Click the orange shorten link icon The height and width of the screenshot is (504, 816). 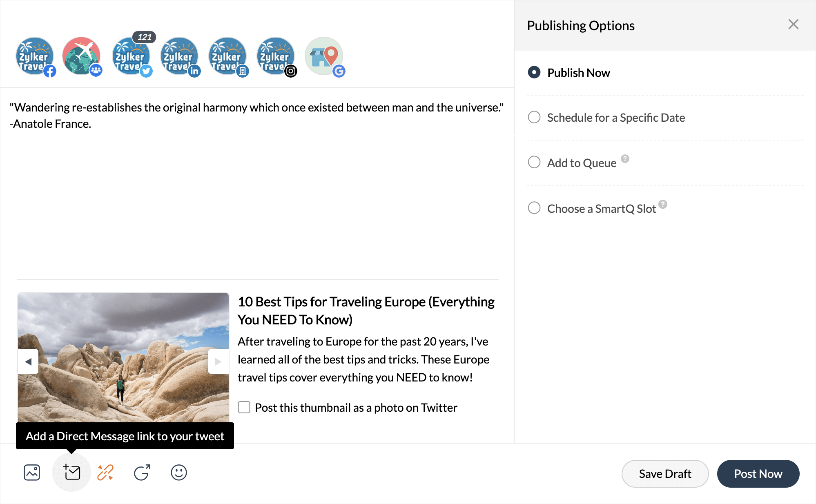tap(105, 473)
